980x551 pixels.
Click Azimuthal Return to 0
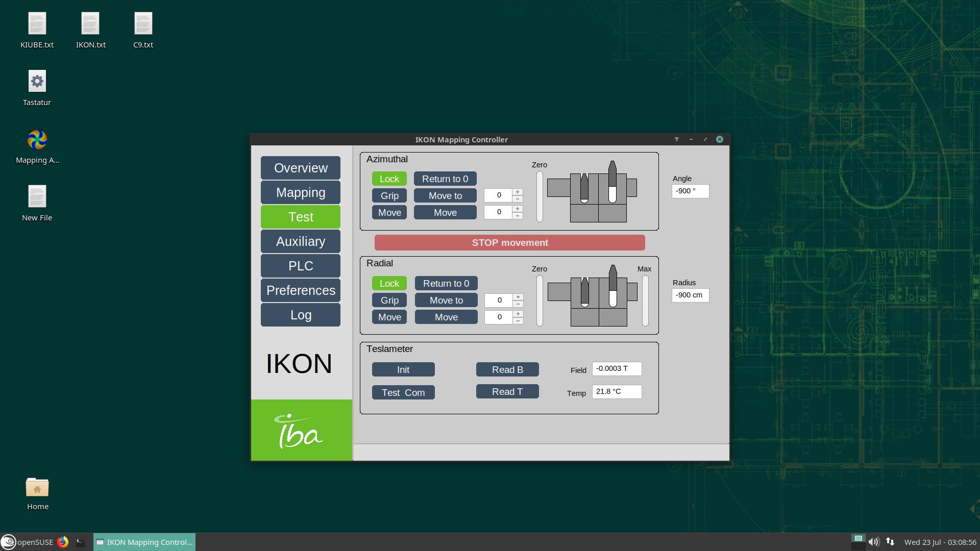coord(445,179)
